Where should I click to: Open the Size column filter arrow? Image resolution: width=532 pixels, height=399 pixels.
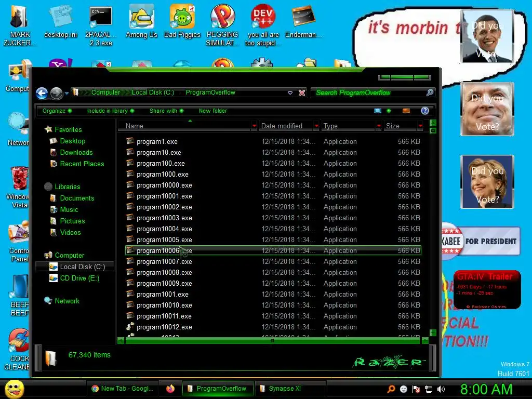421,126
